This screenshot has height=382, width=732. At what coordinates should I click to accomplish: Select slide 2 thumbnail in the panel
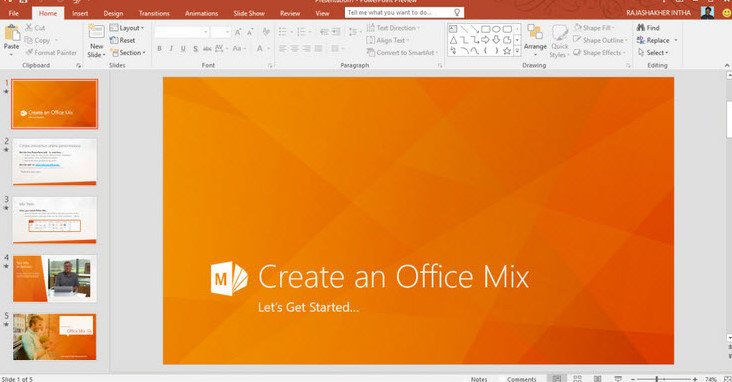pyautogui.click(x=55, y=162)
